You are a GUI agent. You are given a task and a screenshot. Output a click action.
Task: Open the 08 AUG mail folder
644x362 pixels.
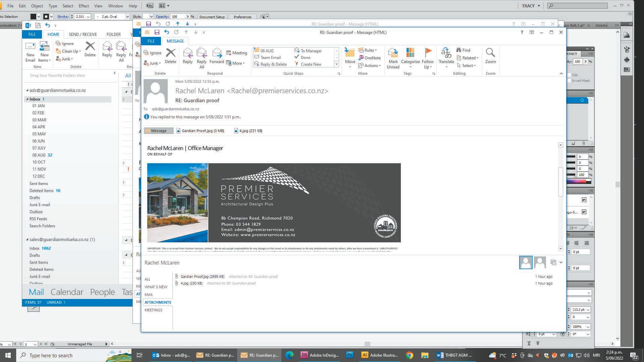click(x=39, y=155)
